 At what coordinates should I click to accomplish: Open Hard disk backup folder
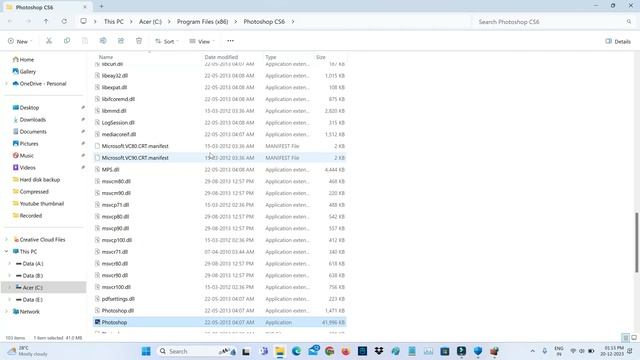coord(36,180)
